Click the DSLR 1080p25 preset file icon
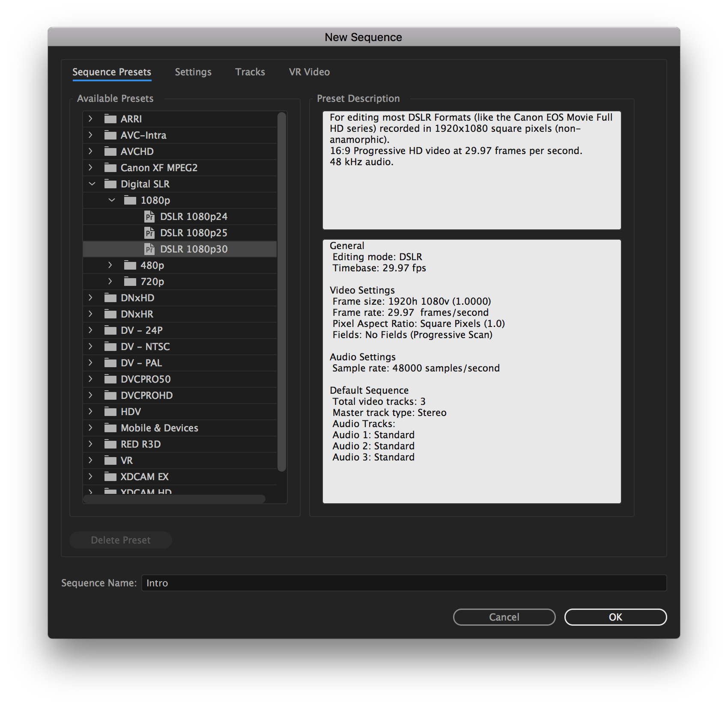The image size is (728, 707). click(x=149, y=233)
